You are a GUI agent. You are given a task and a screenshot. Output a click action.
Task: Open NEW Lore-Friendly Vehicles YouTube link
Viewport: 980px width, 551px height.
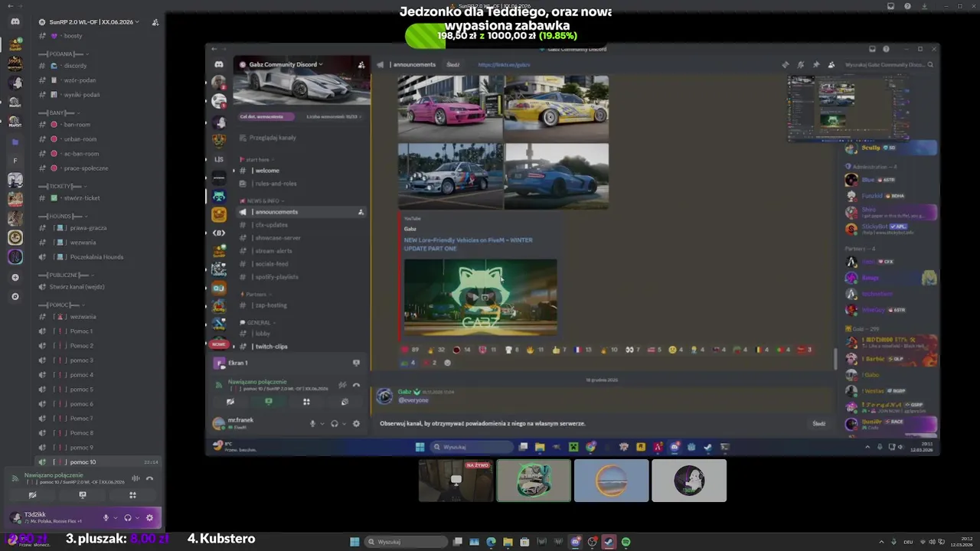coord(468,244)
